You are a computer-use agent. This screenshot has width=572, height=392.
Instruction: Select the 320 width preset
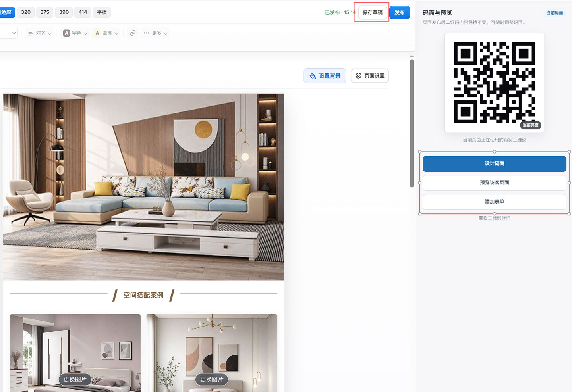click(x=26, y=12)
